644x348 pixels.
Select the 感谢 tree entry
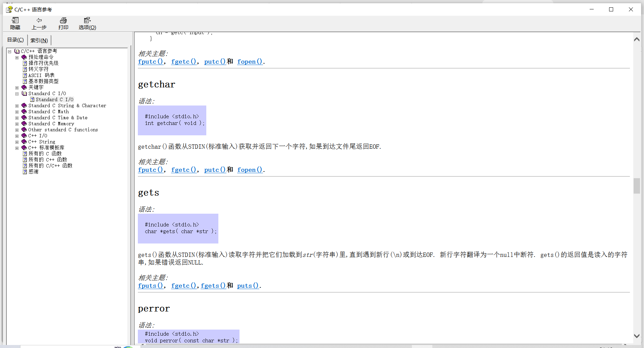coord(33,172)
